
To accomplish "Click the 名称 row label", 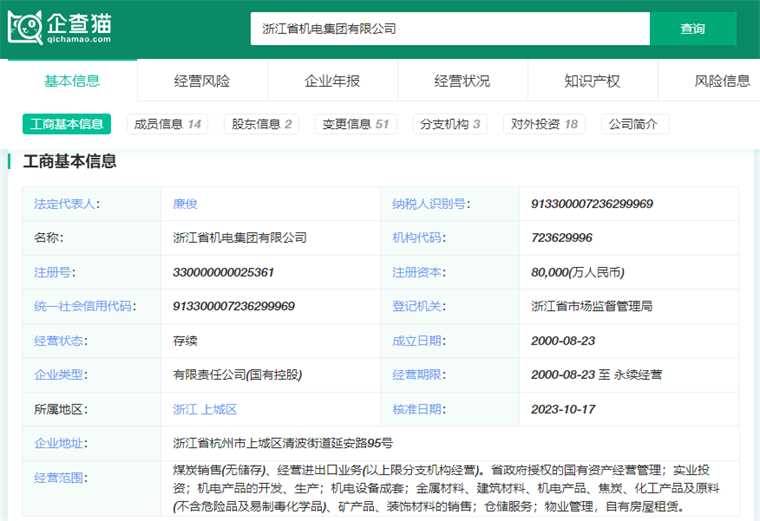I will (x=48, y=238).
